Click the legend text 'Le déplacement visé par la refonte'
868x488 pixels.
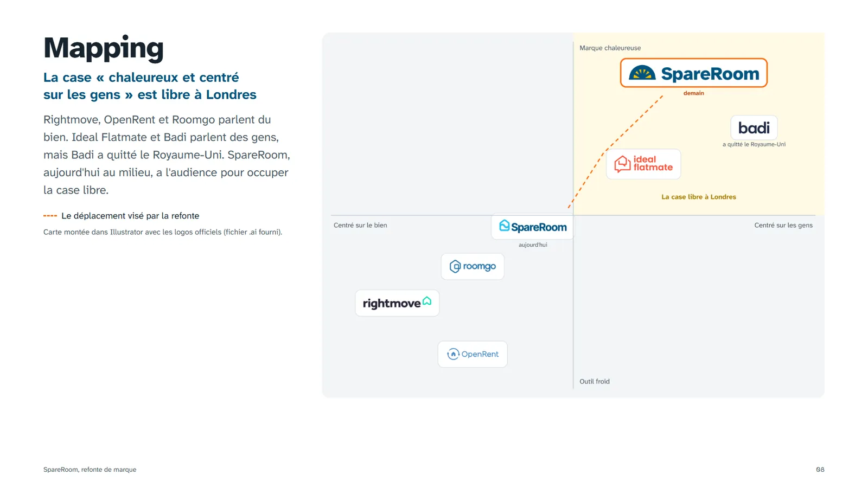coord(130,216)
